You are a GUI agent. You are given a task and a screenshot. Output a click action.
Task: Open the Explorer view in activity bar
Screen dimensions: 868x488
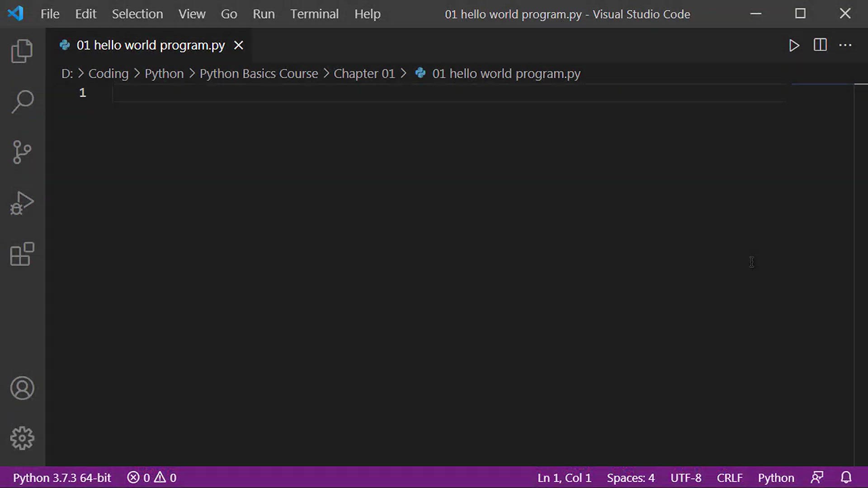[22, 51]
